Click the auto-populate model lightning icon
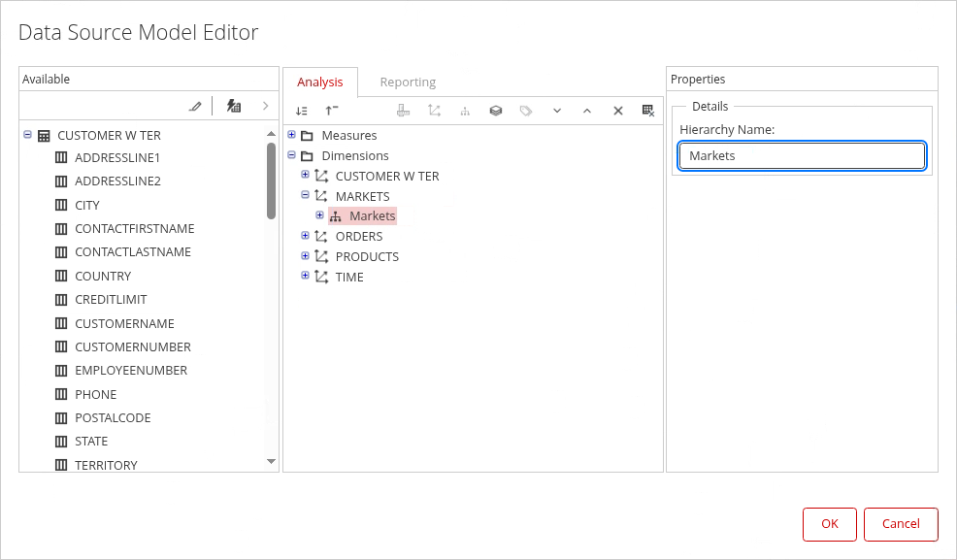Screen dimensions: 957x560 pyautogui.click(x=234, y=106)
